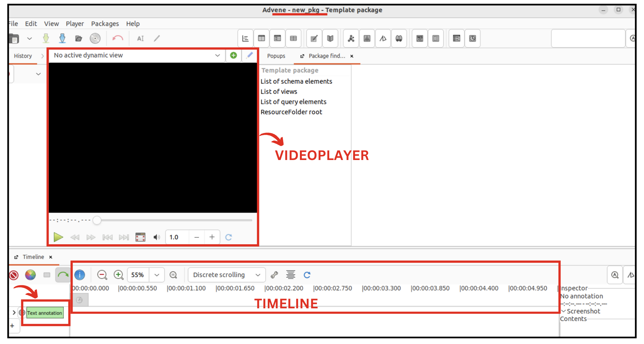Viewport: 644px width, 344px height.
Task: Open the note-taking edit view icon
Action: [314, 39]
